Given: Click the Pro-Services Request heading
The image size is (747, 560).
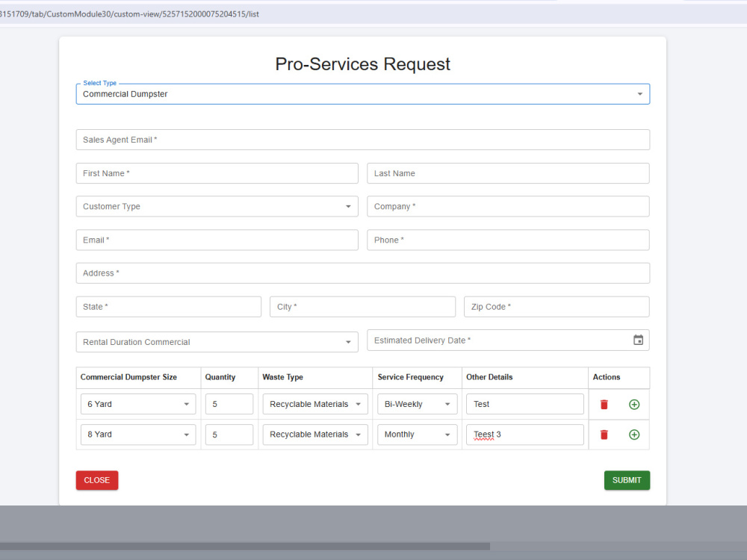Looking at the screenshot, I should [x=362, y=63].
